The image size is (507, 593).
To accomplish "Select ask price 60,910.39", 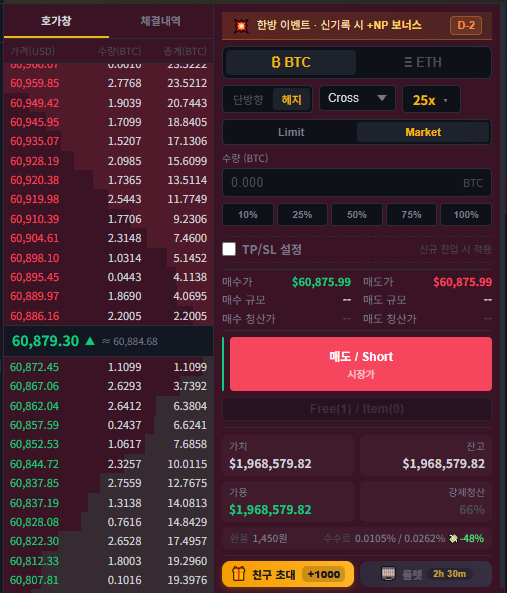I will coord(35,219).
